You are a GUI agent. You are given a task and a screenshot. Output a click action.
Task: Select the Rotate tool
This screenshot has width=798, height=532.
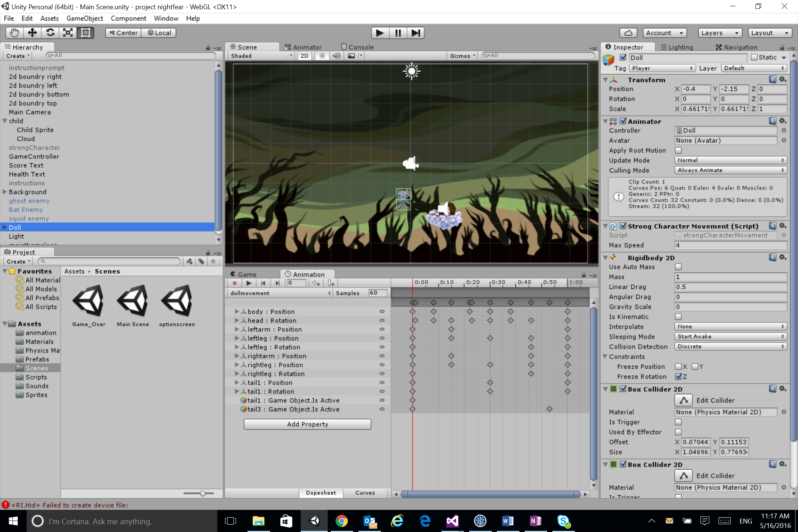pyautogui.click(x=50, y=33)
